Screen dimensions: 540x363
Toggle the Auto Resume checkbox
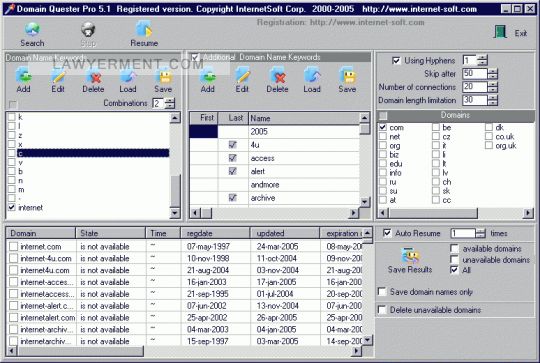387,233
